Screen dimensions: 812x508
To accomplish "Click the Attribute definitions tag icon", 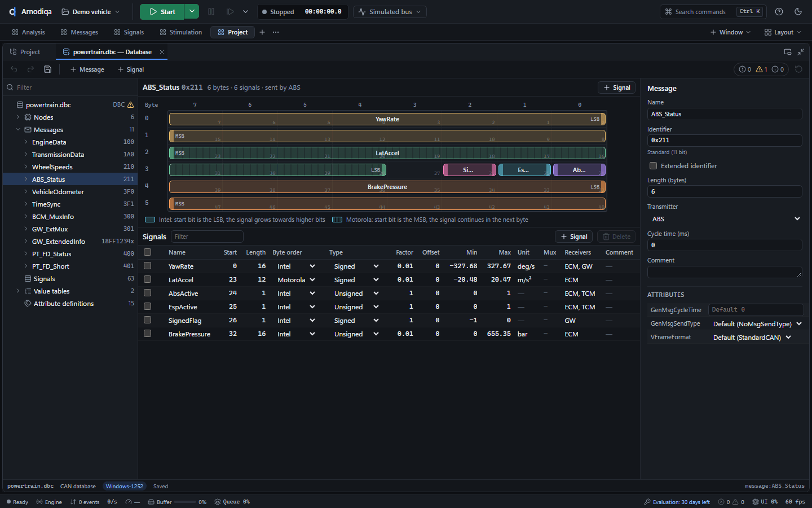I will (28, 304).
